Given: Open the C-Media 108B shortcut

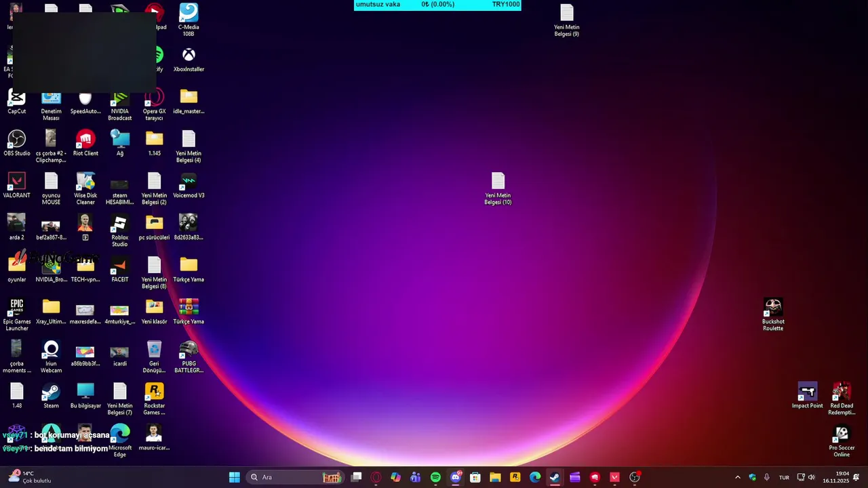Looking at the screenshot, I should (189, 20).
